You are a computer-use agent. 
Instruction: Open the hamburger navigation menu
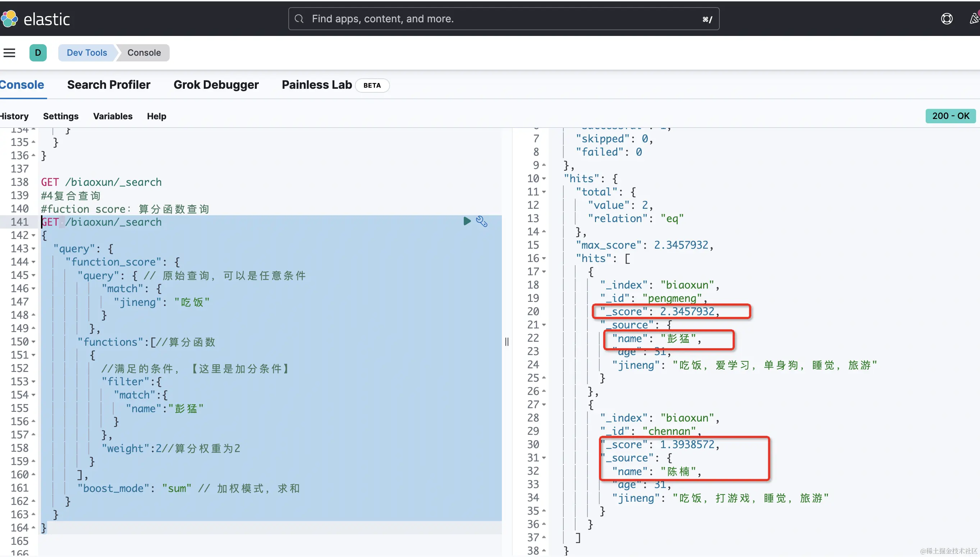coord(9,53)
